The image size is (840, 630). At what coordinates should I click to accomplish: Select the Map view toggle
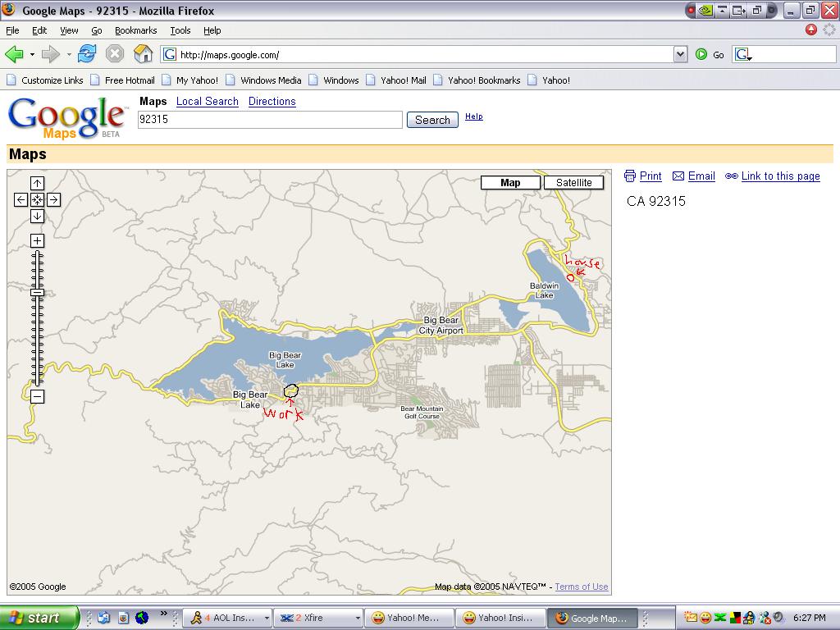(x=510, y=183)
